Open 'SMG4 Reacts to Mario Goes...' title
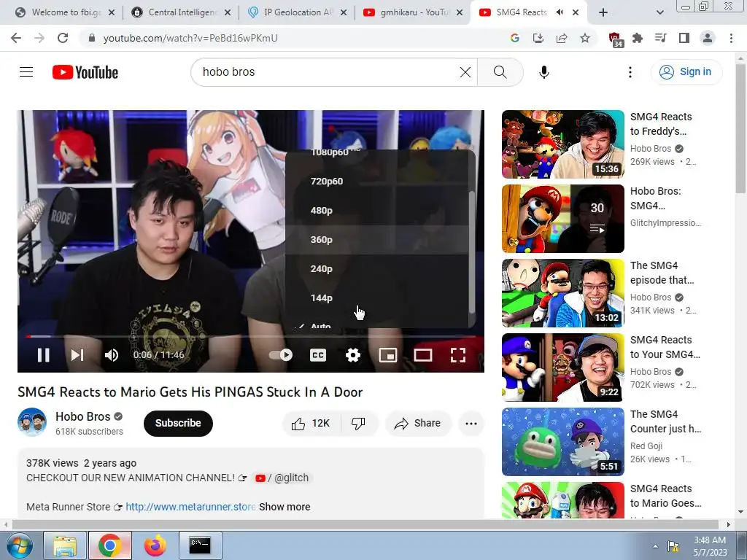 [665, 496]
